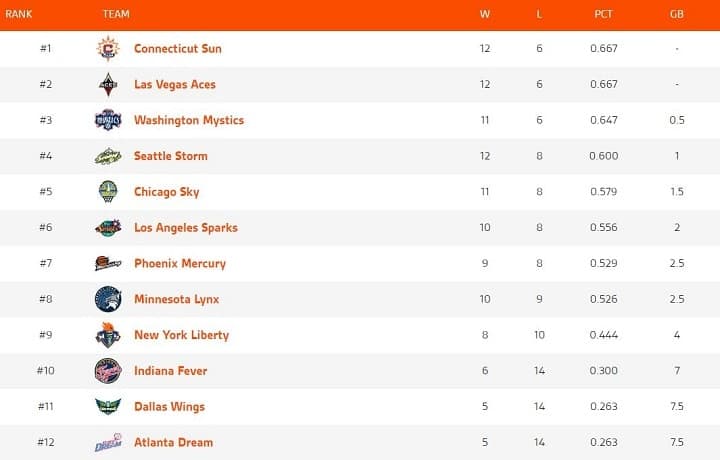Click the Atlanta Dream logo icon

[x=108, y=443]
